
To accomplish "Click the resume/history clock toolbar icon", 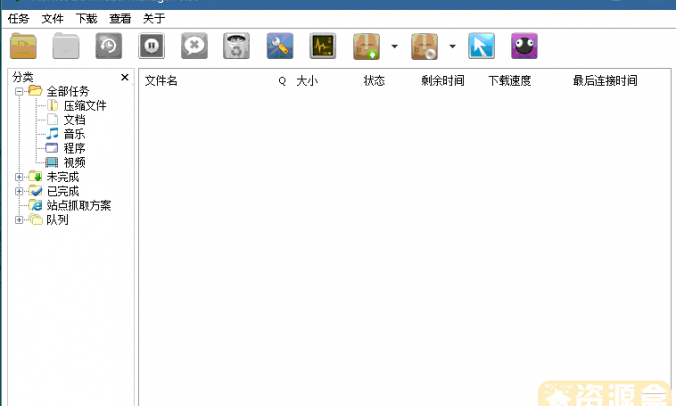I will (x=109, y=46).
